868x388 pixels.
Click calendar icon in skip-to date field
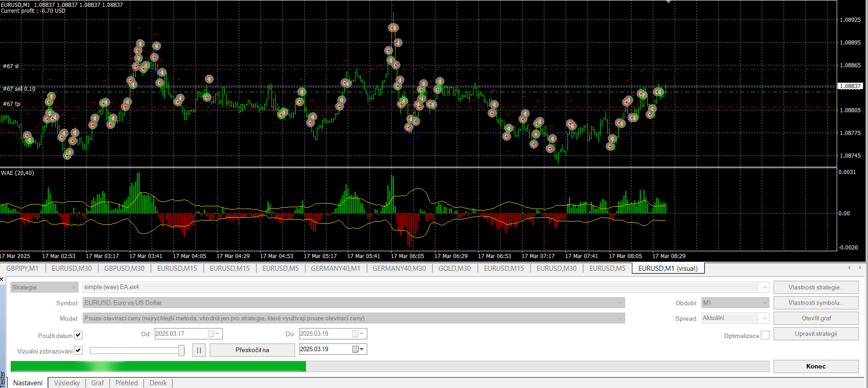point(356,349)
